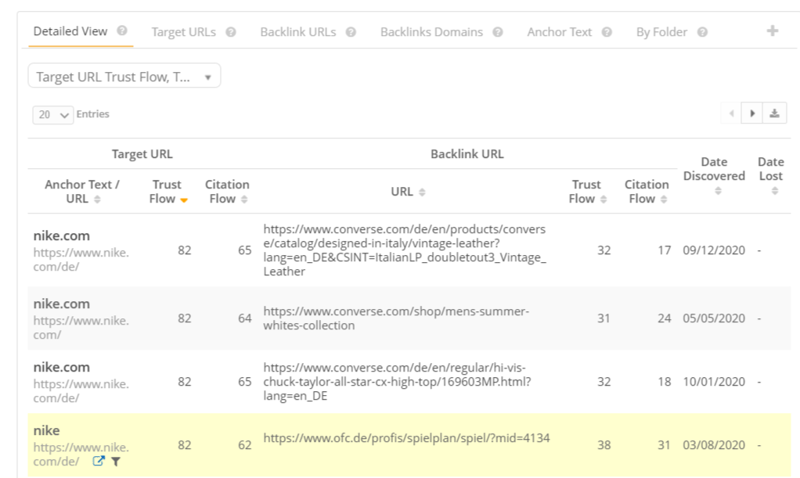Open Target URL Trust Flow sort dropdown
This screenshot has width=800, height=478.
tap(124, 76)
